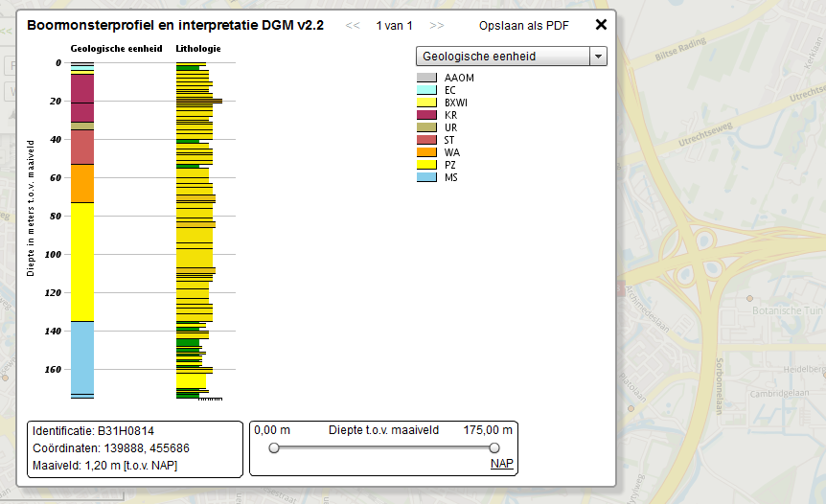Click the AAOM legend color swatch
Viewport: 826px width, 504px height.
click(x=426, y=78)
